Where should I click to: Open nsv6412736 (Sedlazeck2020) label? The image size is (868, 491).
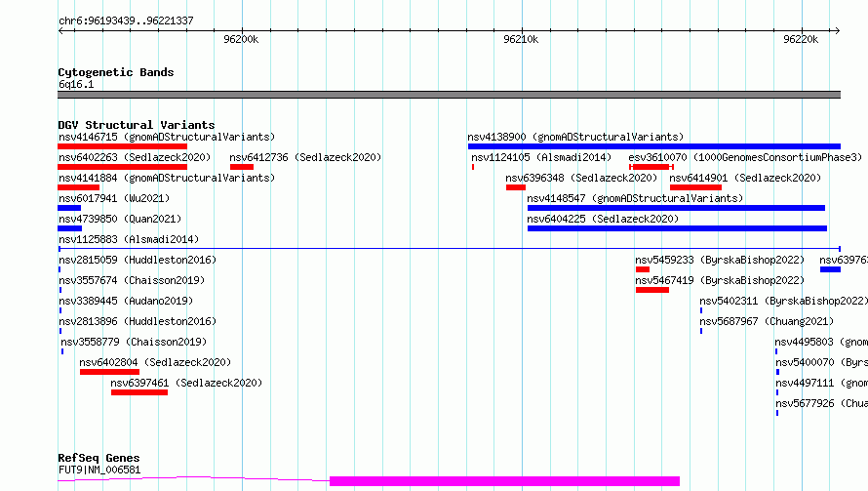tap(305, 157)
